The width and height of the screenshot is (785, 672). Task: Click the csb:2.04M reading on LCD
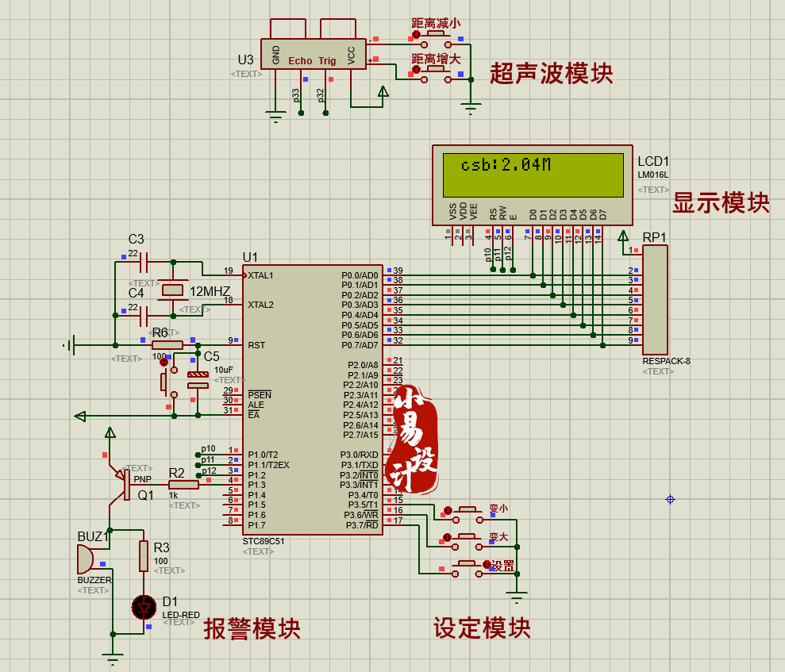[506, 164]
